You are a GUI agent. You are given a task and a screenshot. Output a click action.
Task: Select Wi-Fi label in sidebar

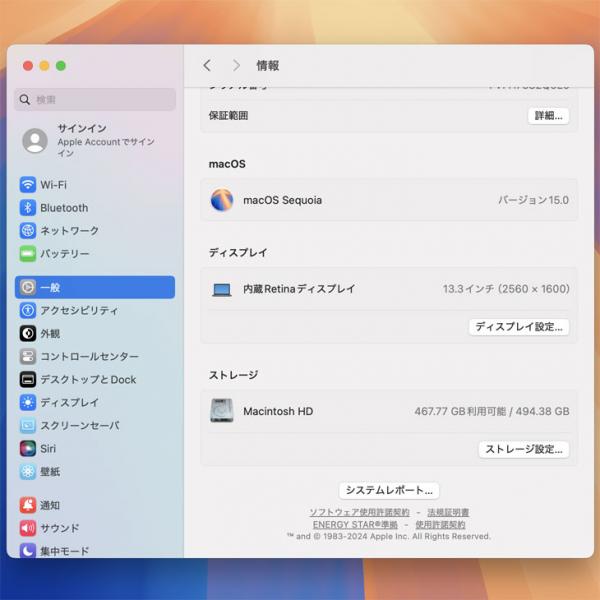point(54,185)
